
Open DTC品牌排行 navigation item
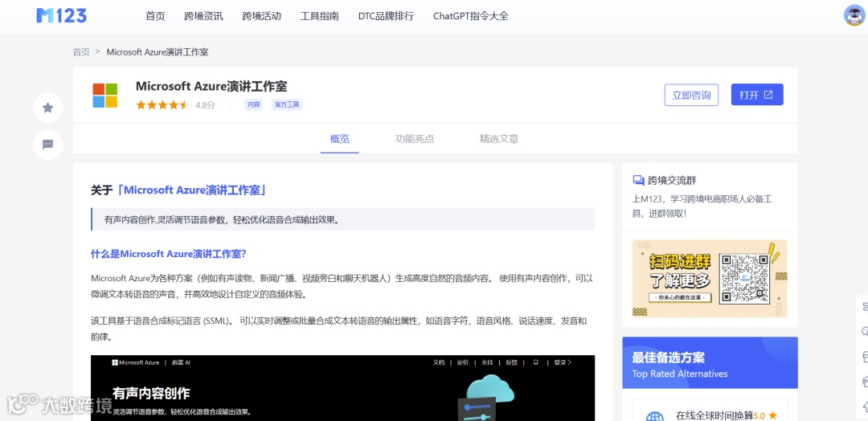(386, 16)
